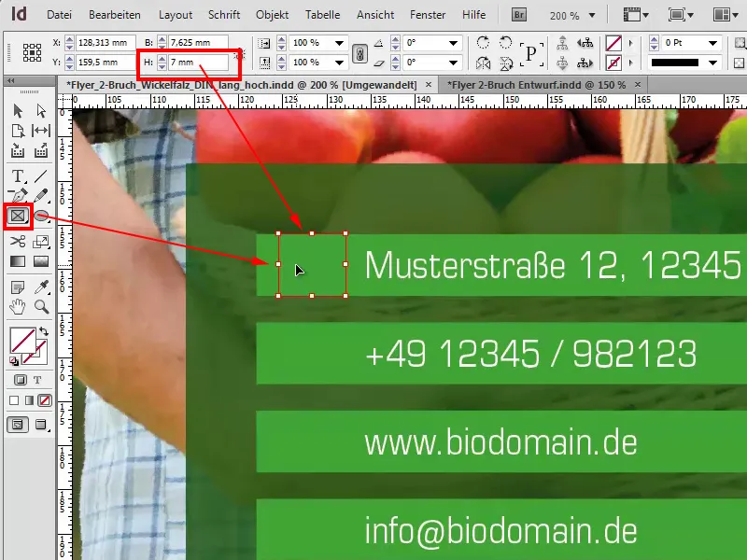This screenshot has height=560, width=747.
Task: Select the Eyedropper tool
Action: click(x=41, y=287)
